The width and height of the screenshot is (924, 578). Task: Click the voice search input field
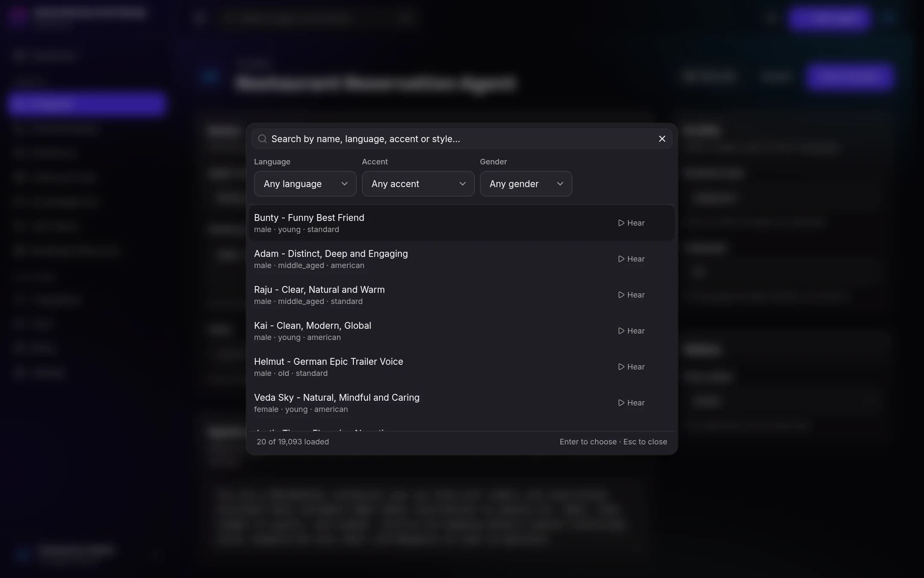(x=462, y=139)
